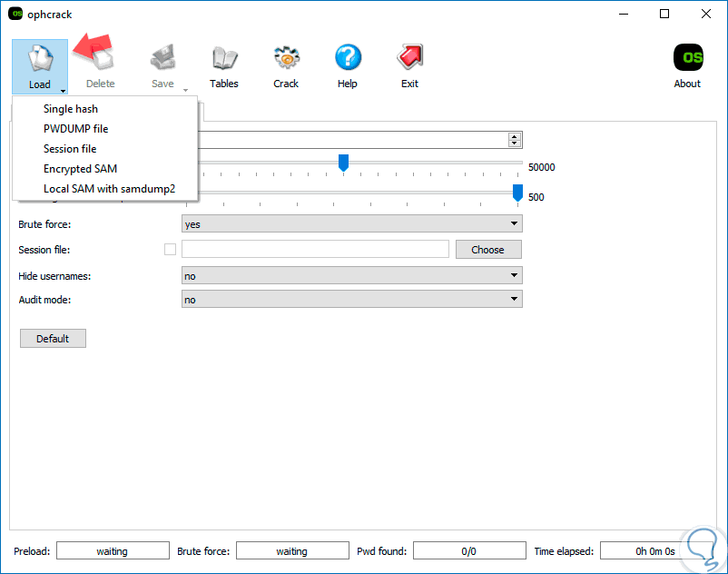Close the ophcrack window
The height and width of the screenshot is (574, 728).
[705, 14]
